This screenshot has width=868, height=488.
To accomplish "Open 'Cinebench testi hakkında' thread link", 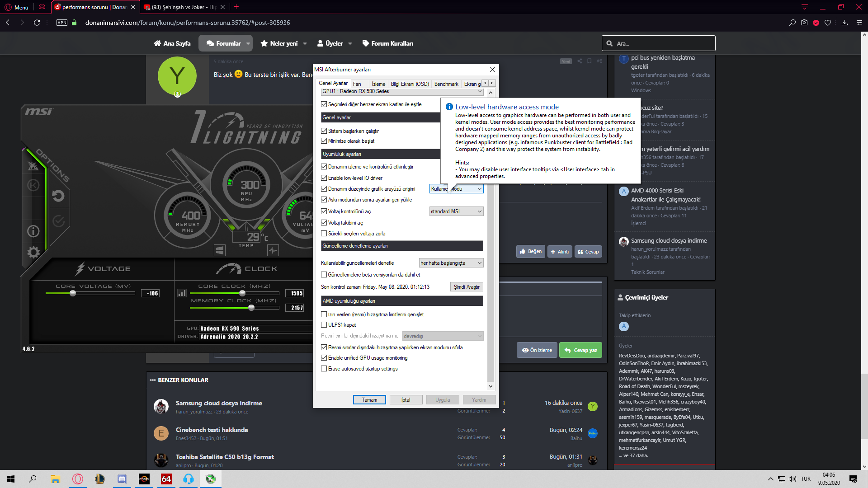I will point(212,430).
